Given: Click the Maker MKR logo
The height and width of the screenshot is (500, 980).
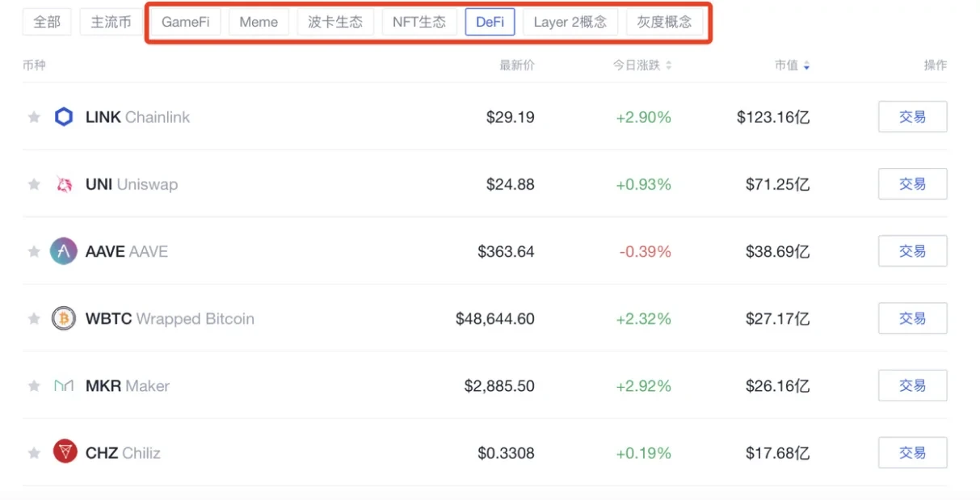Looking at the screenshot, I should pyautogui.click(x=64, y=386).
